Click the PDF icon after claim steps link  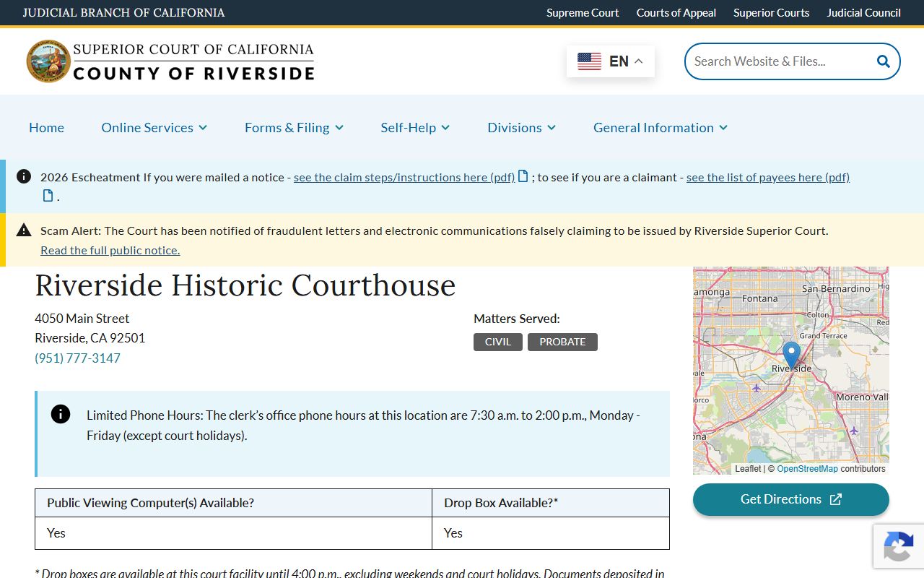coord(523,176)
